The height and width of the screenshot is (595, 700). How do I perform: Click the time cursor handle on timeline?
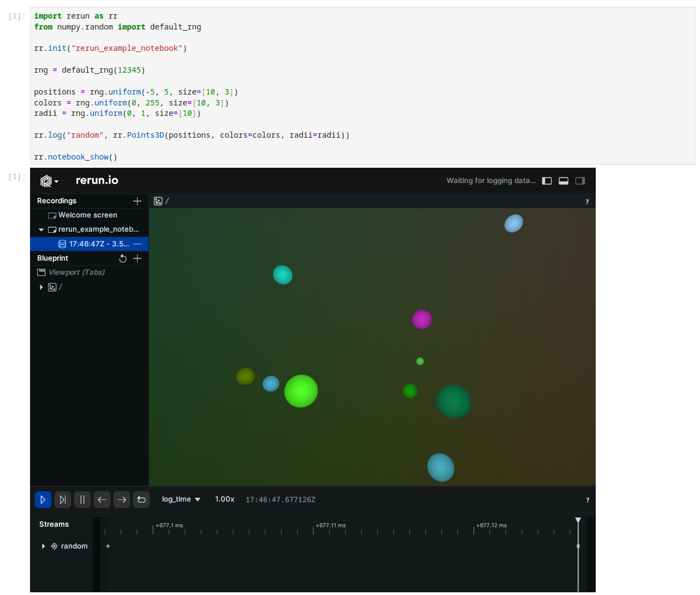[x=578, y=520]
